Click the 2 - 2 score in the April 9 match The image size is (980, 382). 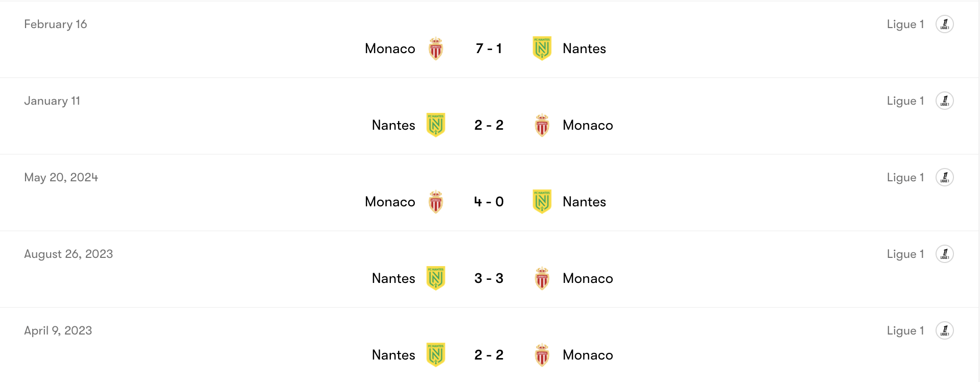489,355
